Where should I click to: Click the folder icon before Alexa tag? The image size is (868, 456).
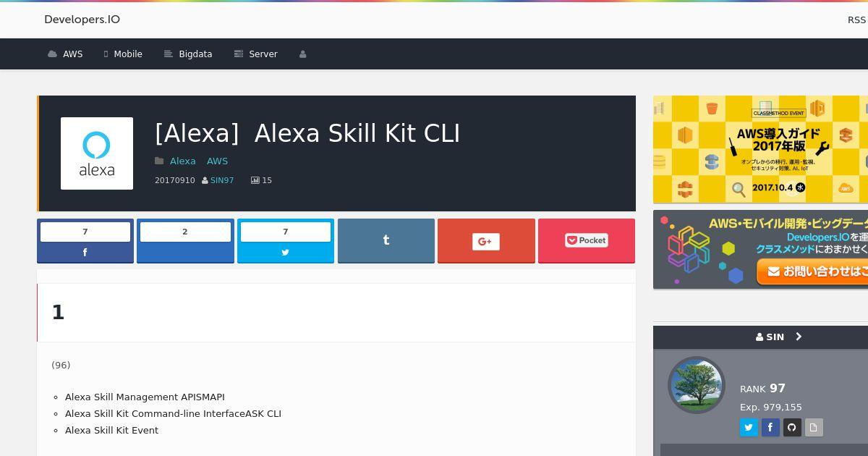pyautogui.click(x=159, y=161)
